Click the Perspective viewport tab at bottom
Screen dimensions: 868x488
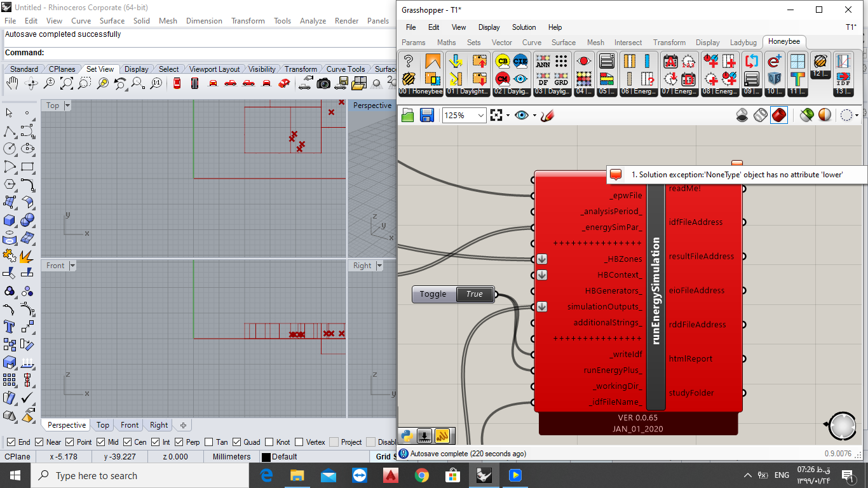67,425
